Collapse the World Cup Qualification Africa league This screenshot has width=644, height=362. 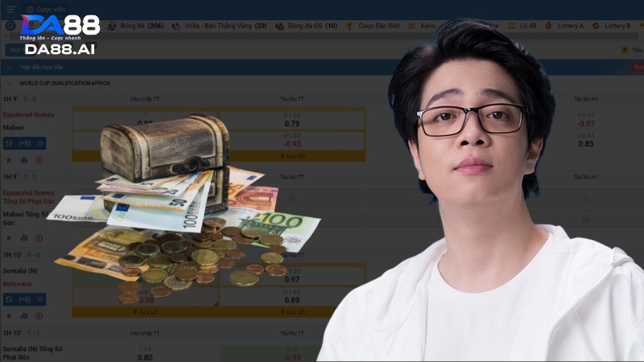[10, 83]
